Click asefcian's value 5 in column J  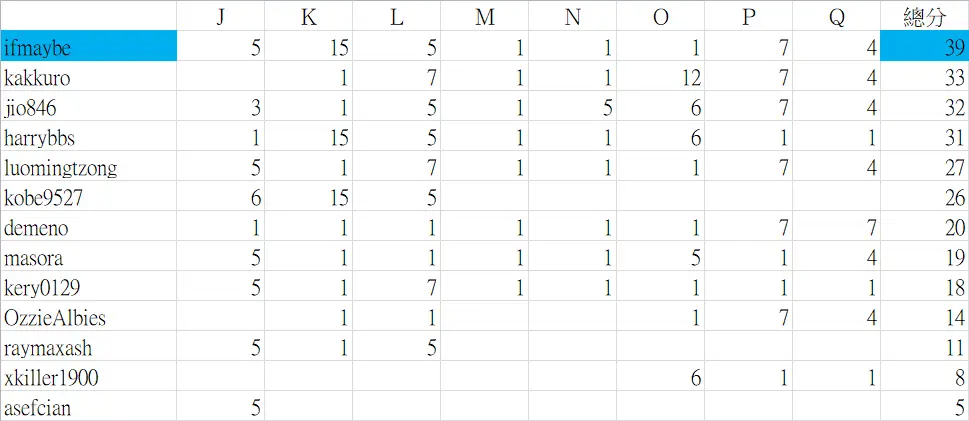coord(221,407)
